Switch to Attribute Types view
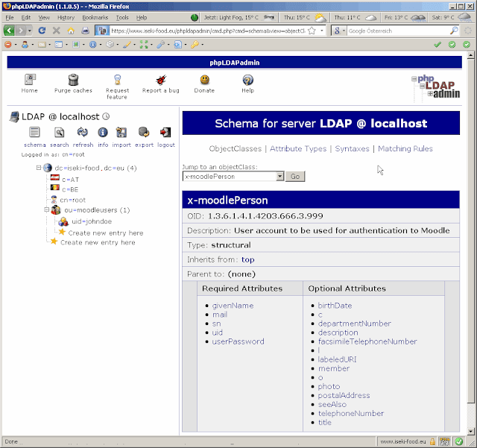The height and width of the screenshot is (448, 477). (298, 148)
